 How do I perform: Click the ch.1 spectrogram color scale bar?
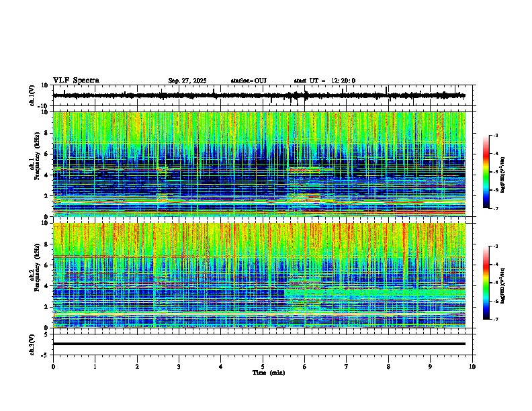[x=486, y=171]
